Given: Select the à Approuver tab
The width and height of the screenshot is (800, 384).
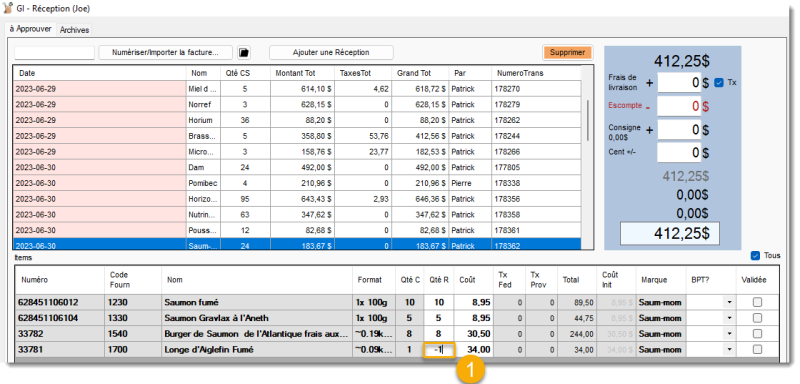Looking at the screenshot, I should pyautogui.click(x=31, y=29).
